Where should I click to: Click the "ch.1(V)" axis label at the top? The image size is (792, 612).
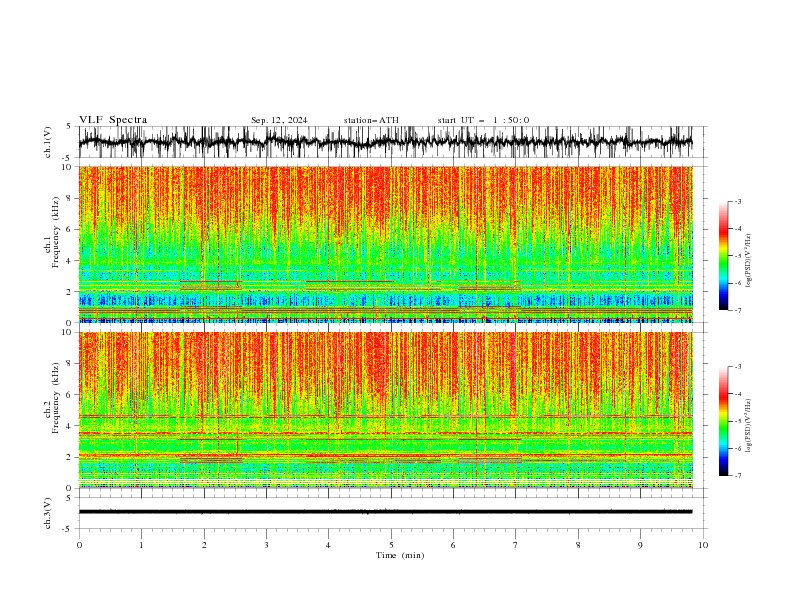click(x=48, y=142)
